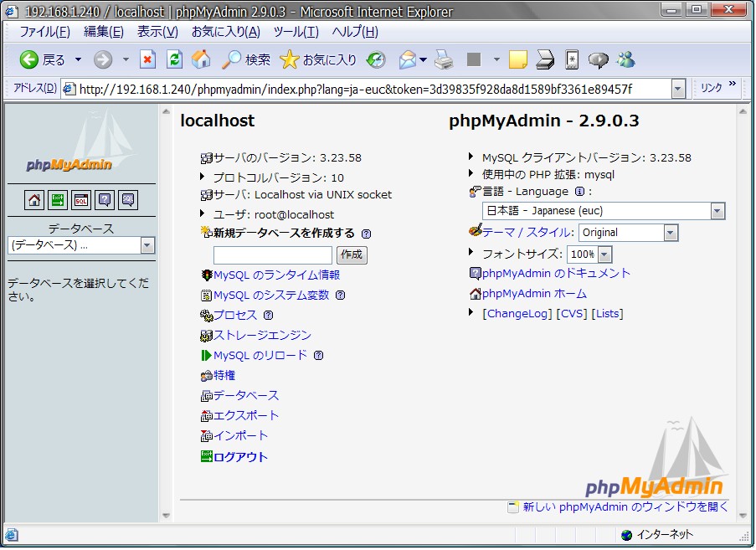
Task: Click the main frame scrollbar down arrow
Action: coord(743,516)
